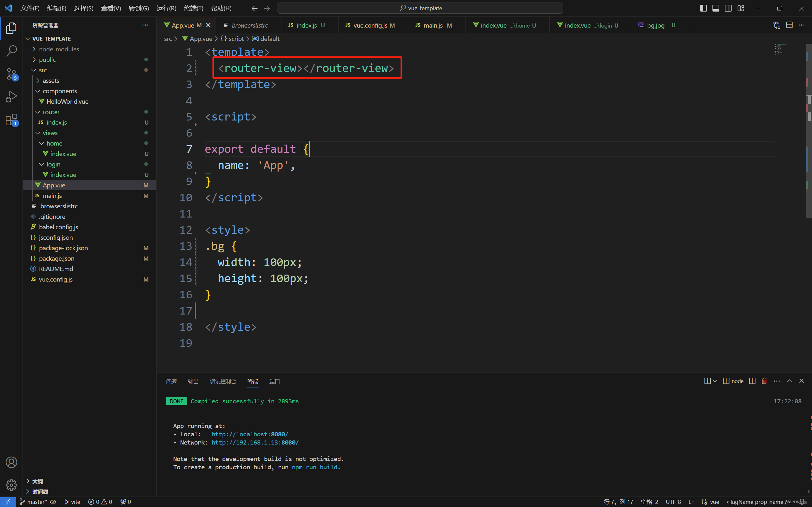812x507 pixels.
Task: Open remote window indicator in status bar
Action: [x=8, y=502]
